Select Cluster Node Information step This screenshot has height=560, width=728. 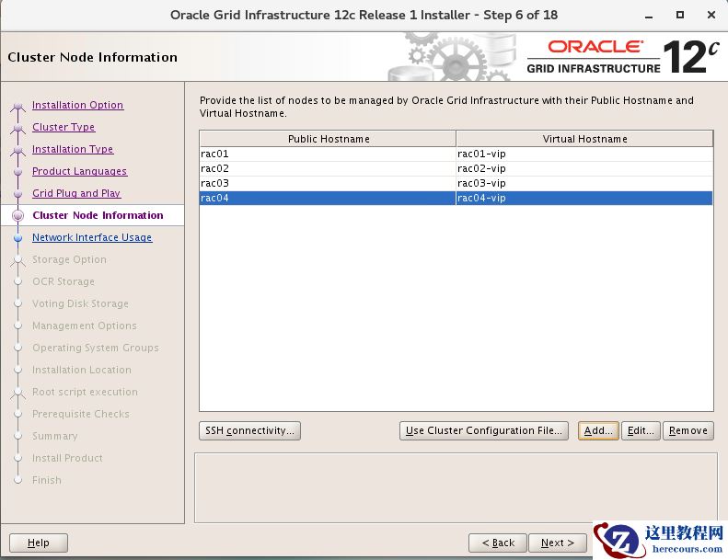(98, 215)
